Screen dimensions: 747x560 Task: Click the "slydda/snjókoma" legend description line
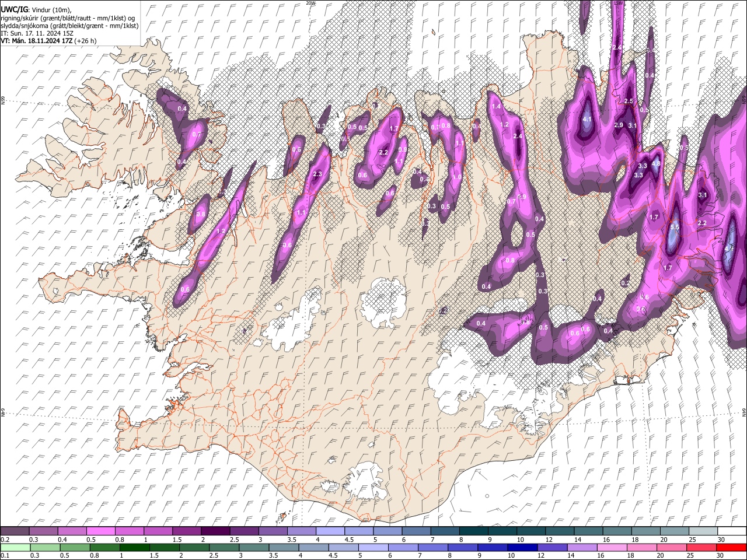pos(70,26)
